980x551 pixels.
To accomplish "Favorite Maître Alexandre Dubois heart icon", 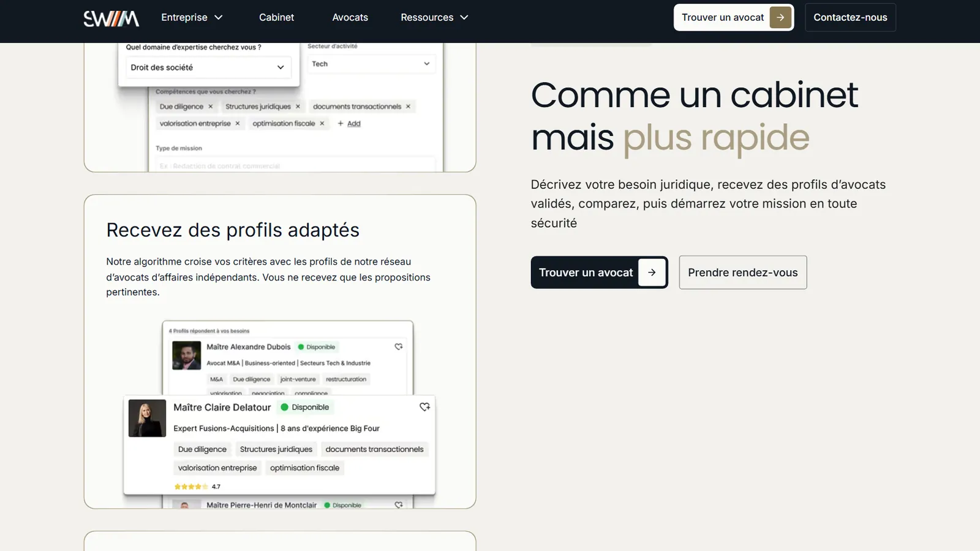I will point(399,347).
